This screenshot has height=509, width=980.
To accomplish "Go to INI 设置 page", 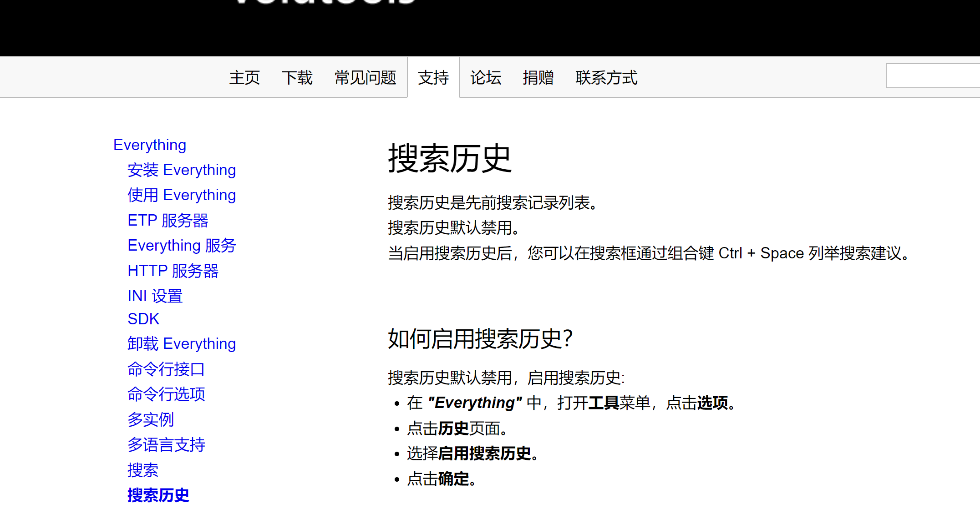I will tap(155, 296).
